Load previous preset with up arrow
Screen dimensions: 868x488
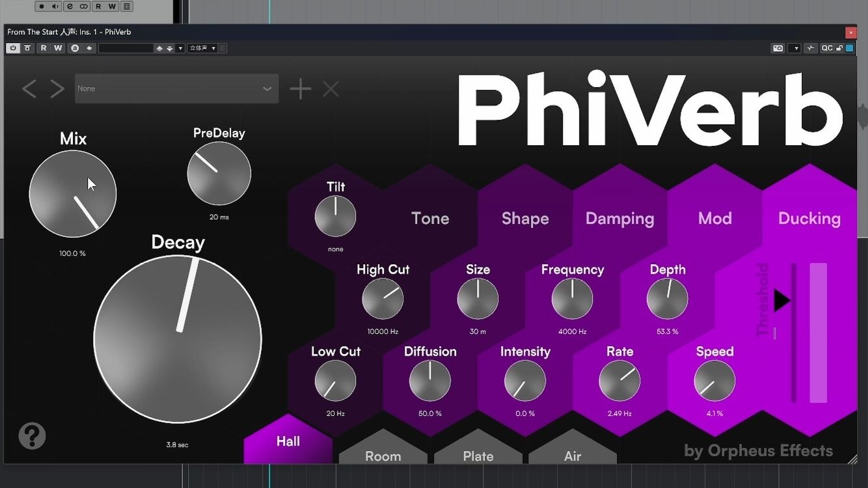159,48
